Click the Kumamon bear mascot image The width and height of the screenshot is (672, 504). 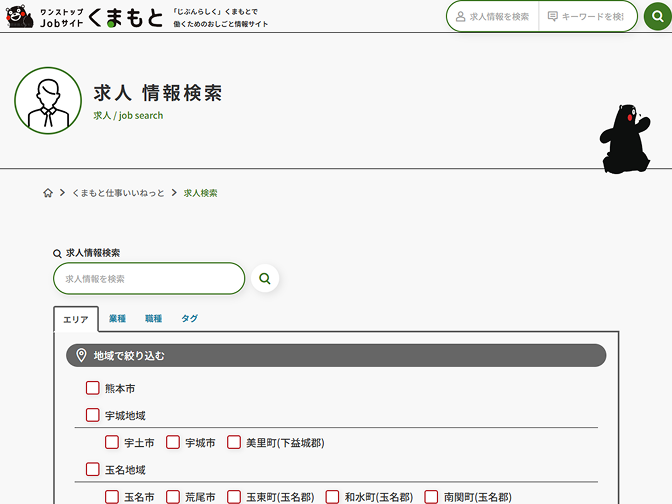(625, 139)
